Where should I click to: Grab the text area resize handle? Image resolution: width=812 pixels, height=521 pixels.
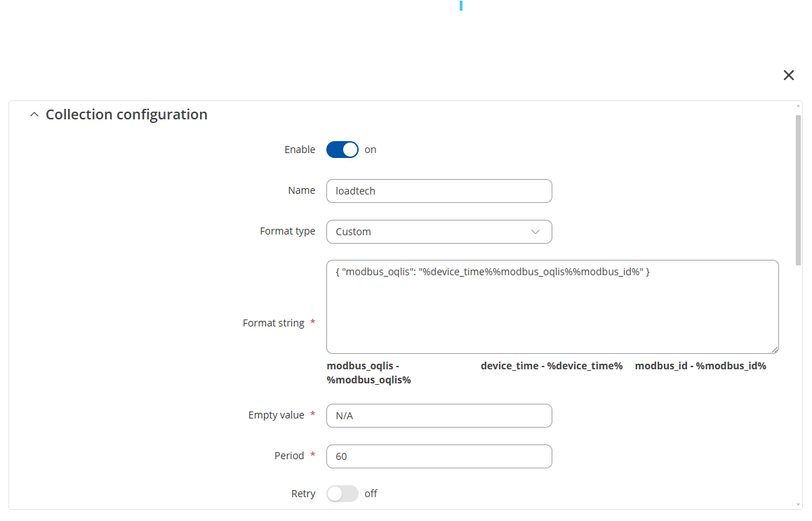[775, 350]
